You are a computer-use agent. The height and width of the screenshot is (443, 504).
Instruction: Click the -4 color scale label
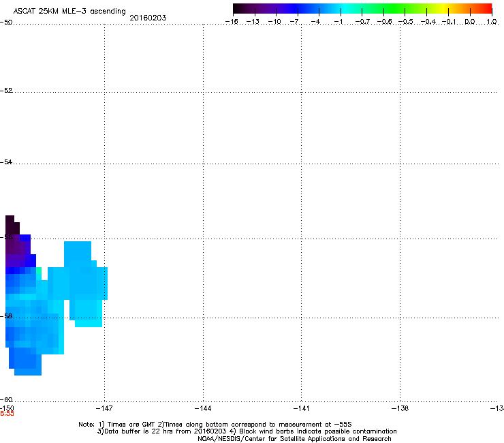tap(316, 22)
